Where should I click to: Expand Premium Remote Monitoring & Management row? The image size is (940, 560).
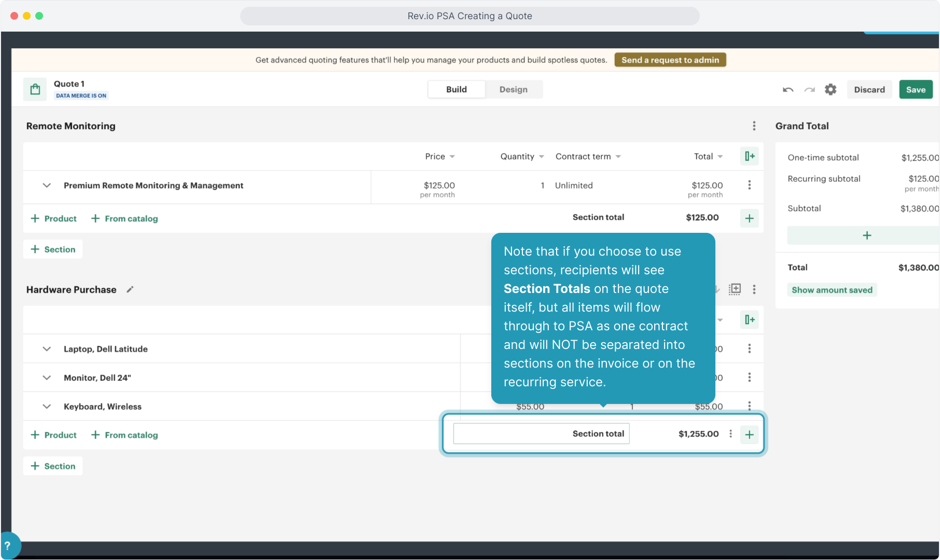click(x=47, y=186)
